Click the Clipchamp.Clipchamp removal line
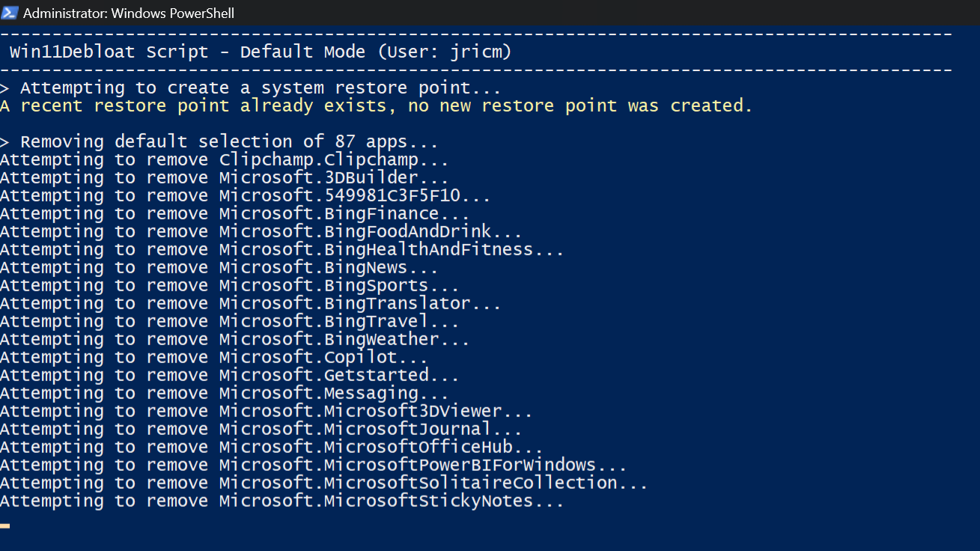This screenshot has height=551, width=980. tap(225, 160)
